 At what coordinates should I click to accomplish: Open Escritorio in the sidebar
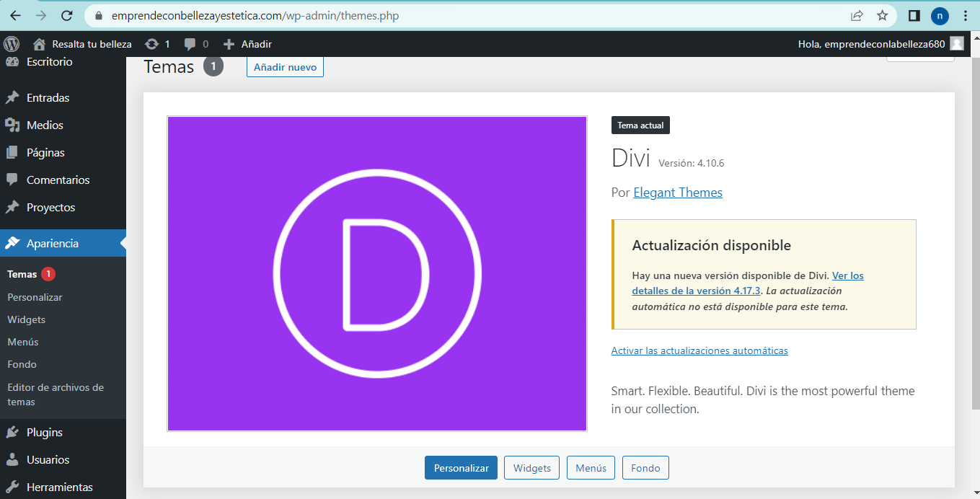pos(63,62)
